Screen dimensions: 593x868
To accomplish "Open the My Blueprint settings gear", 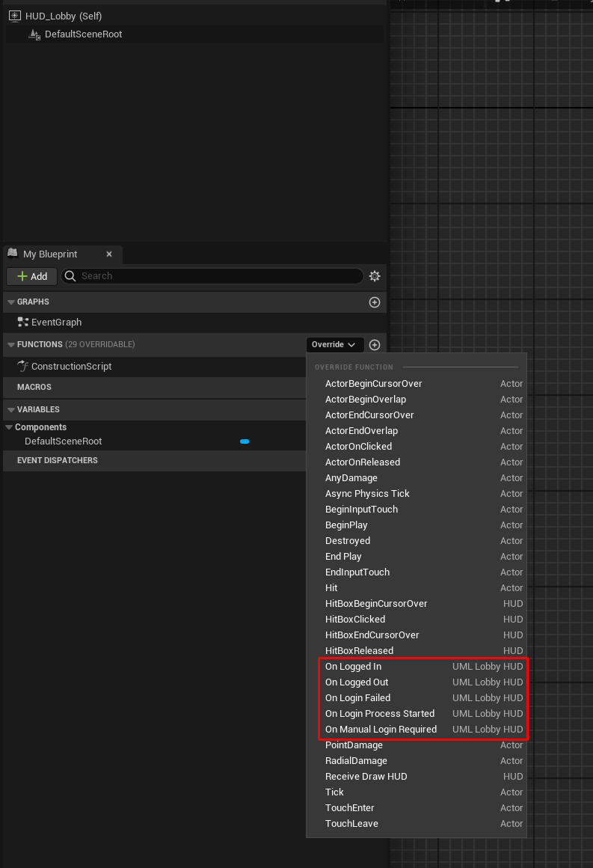I will pos(375,276).
